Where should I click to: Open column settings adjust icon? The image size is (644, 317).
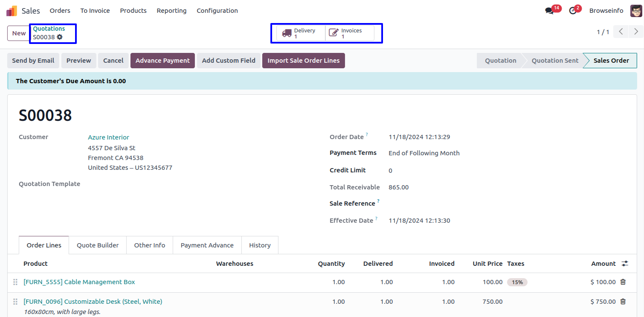click(625, 264)
